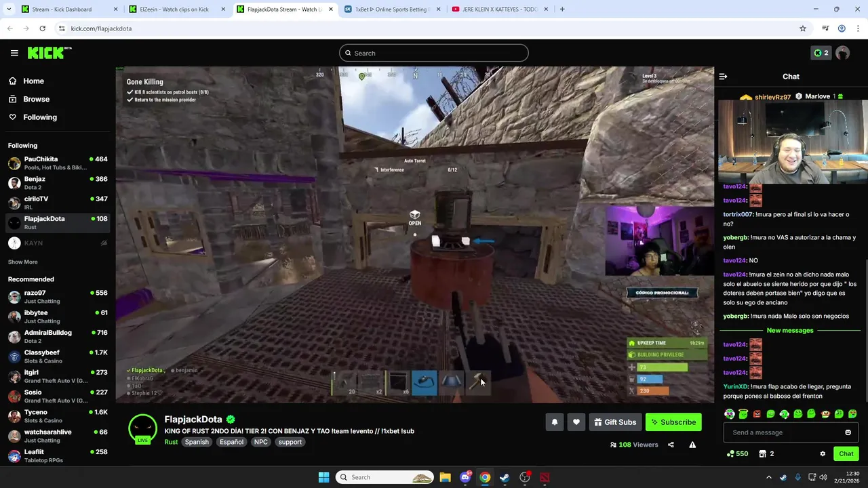868x488 pixels.
Task: Insert the monkey face emote
Action: tap(825, 414)
